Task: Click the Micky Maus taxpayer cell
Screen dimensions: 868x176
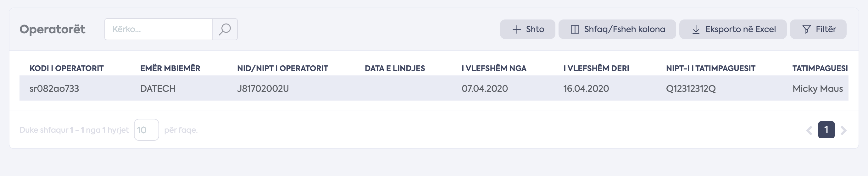Action: pyautogui.click(x=817, y=89)
